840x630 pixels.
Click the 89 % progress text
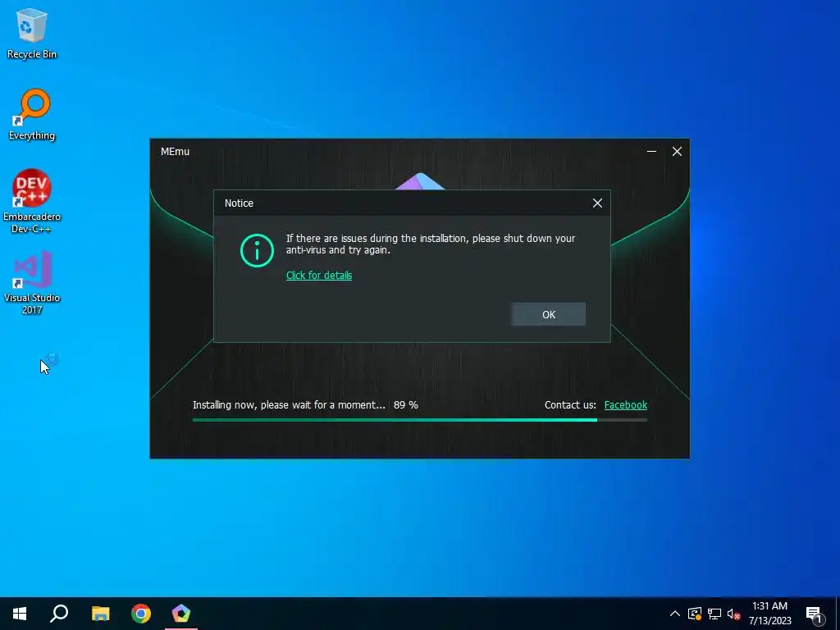coord(405,405)
